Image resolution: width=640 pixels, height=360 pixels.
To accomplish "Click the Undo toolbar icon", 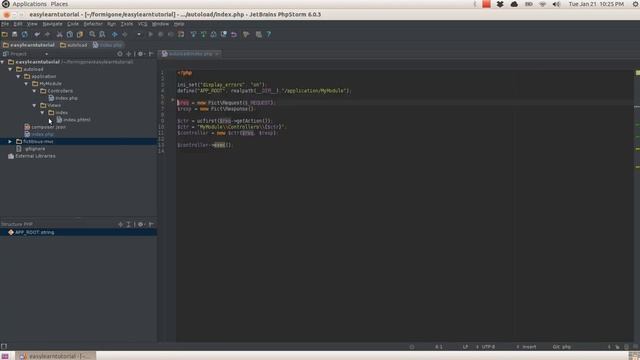I will click(37, 34).
